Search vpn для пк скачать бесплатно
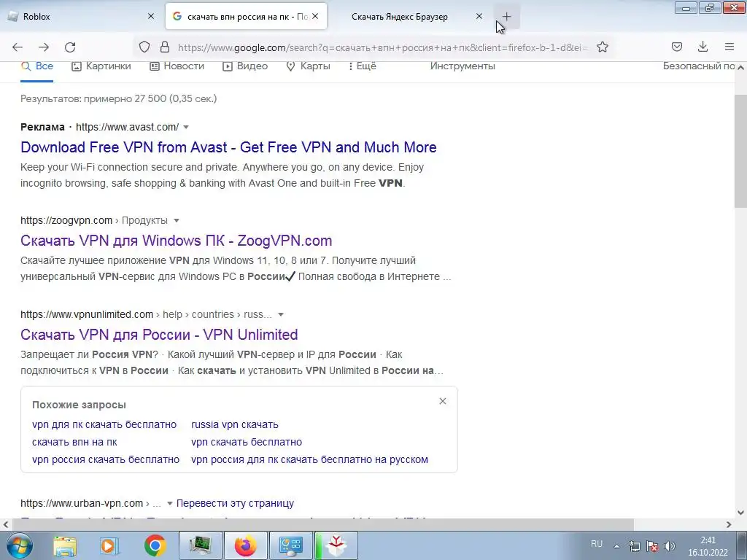The width and height of the screenshot is (747, 560). [104, 424]
